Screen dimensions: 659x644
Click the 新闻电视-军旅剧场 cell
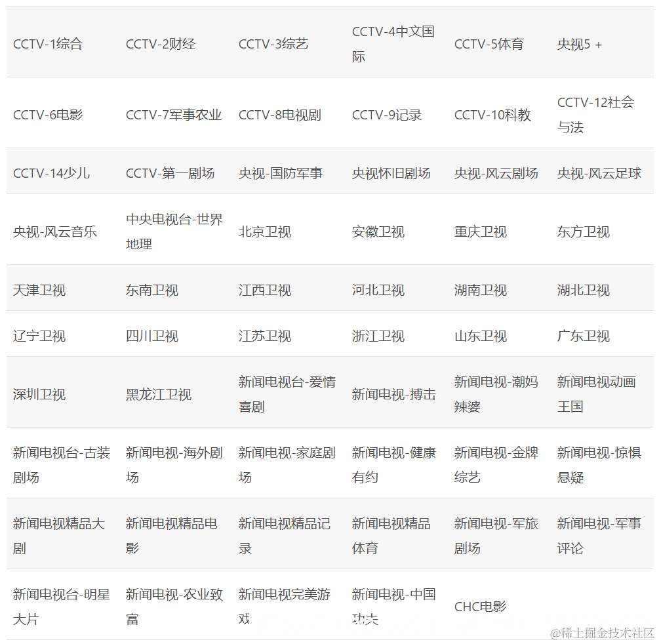[496, 536]
